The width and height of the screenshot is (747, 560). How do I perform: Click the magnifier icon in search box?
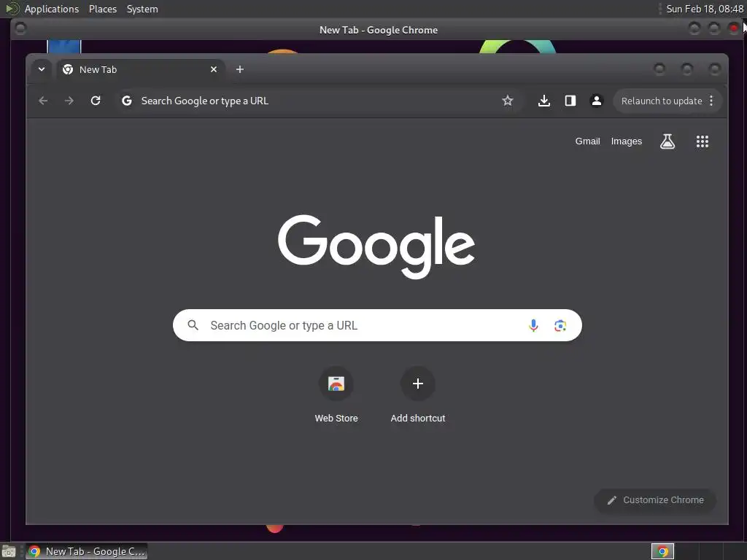(x=193, y=325)
